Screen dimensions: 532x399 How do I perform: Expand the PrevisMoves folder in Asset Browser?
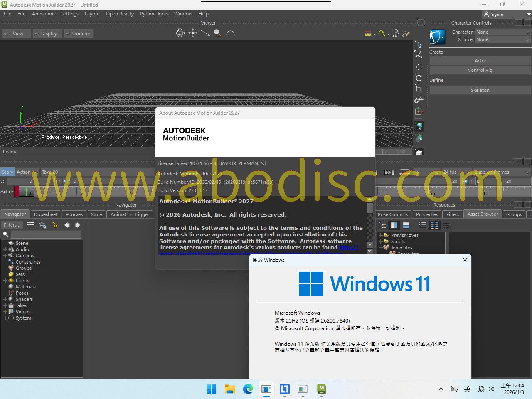click(380, 235)
